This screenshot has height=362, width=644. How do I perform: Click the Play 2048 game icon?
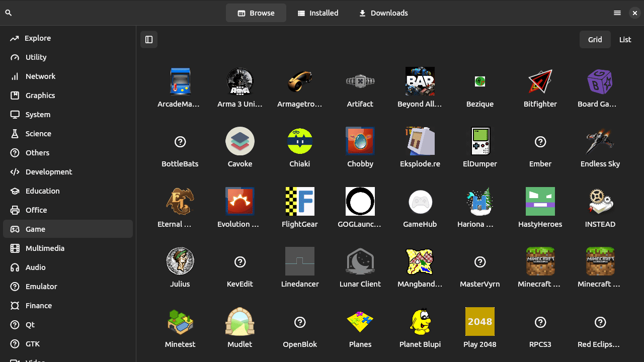(480, 322)
